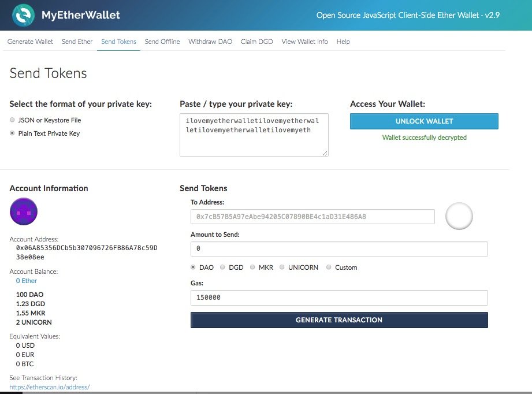This screenshot has width=532, height=394.
Task: Click the Gas input field
Action: click(x=339, y=298)
